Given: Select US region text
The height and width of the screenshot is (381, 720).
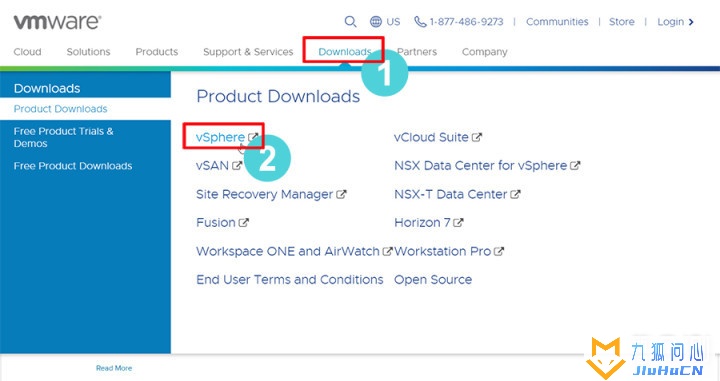Looking at the screenshot, I should tap(393, 22).
